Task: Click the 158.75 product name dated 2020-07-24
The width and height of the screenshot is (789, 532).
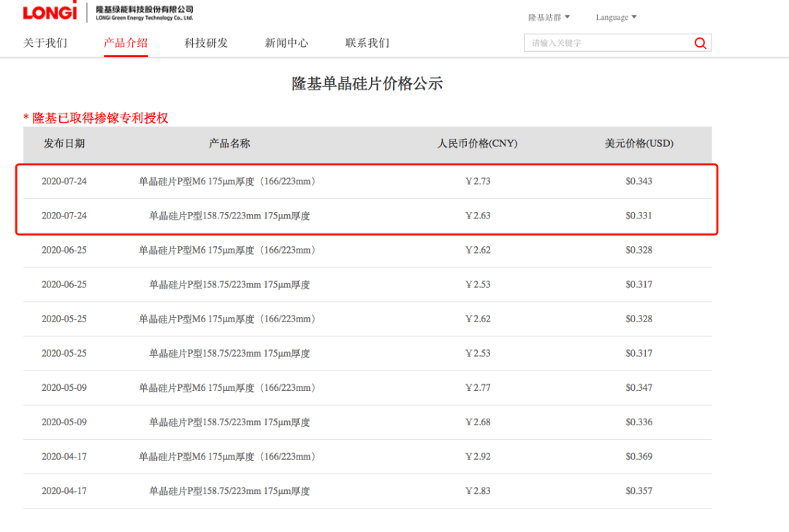Action: coord(229,216)
